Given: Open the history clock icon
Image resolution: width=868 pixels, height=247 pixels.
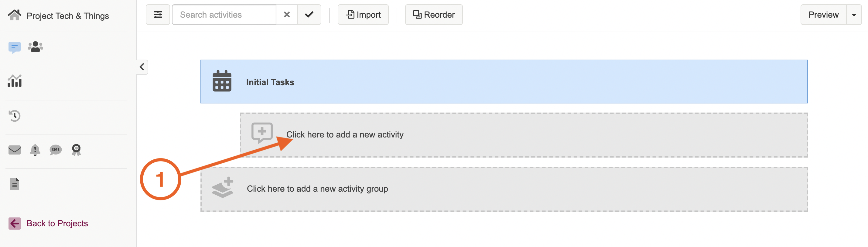Looking at the screenshot, I should pyautogui.click(x=15, y=116).
